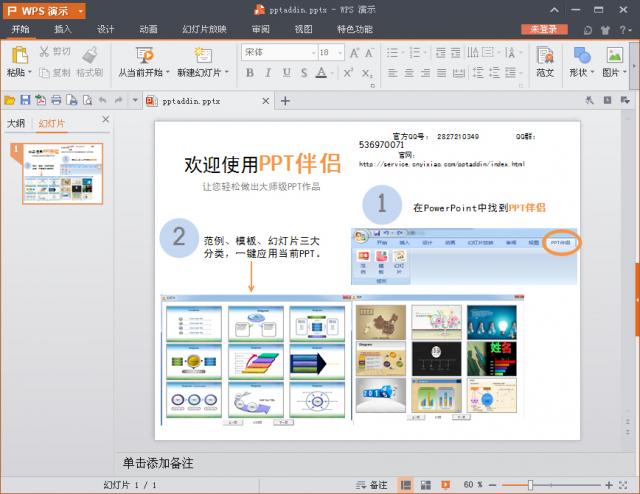The image size is (640, 494).
Task: Open the 插入 (Insert) ribbon tab
Action: tap(62, 30)
